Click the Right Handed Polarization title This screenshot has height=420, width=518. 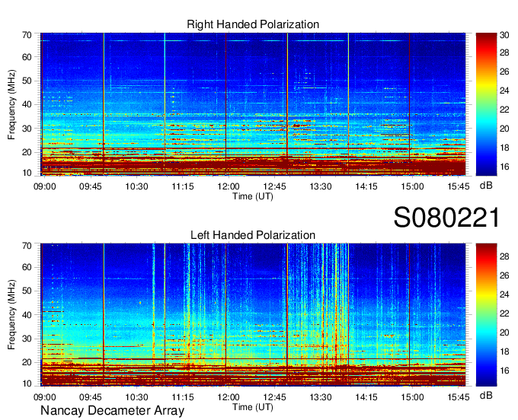point(253,24)
